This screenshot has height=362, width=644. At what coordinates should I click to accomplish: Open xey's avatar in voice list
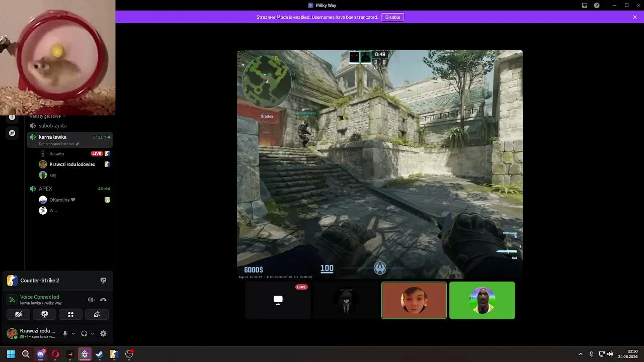tap(43, 175)
